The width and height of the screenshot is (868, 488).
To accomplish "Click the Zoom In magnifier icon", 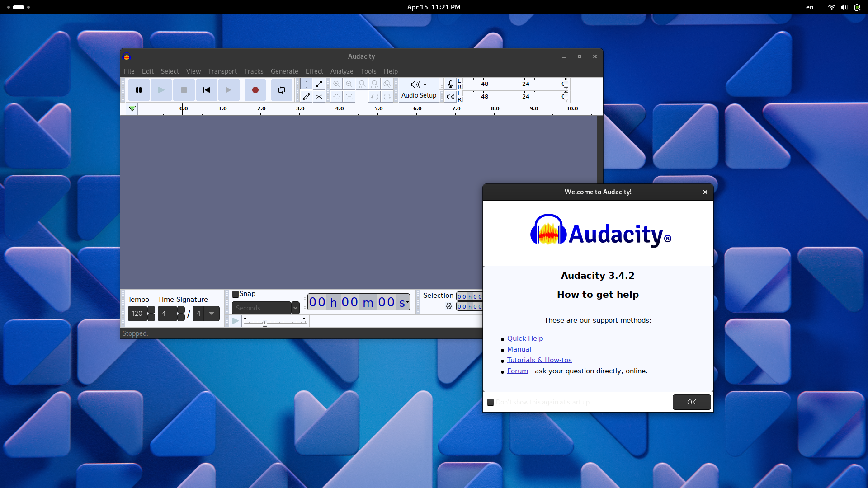I will [x=337, y=84].
